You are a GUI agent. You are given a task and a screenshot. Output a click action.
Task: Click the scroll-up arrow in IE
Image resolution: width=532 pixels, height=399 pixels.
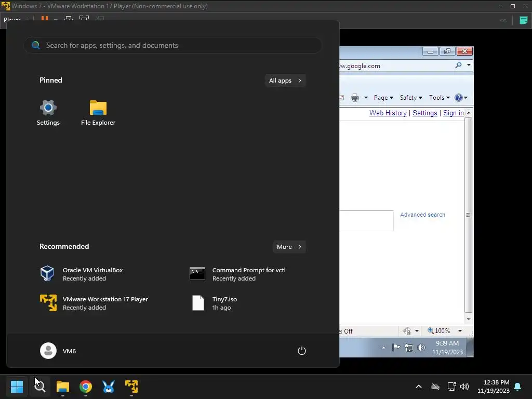tap(469, 113)
